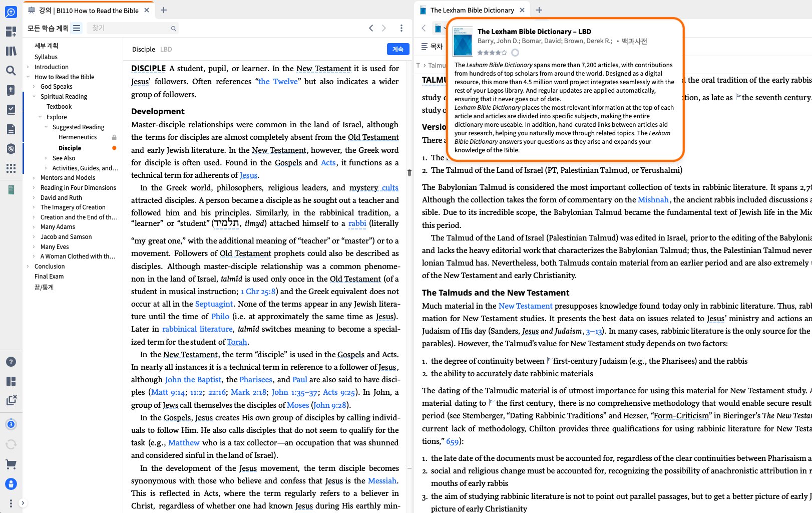Close the BI110 course tab
This screenshot has width=812, height=513.
pos(147,10)
